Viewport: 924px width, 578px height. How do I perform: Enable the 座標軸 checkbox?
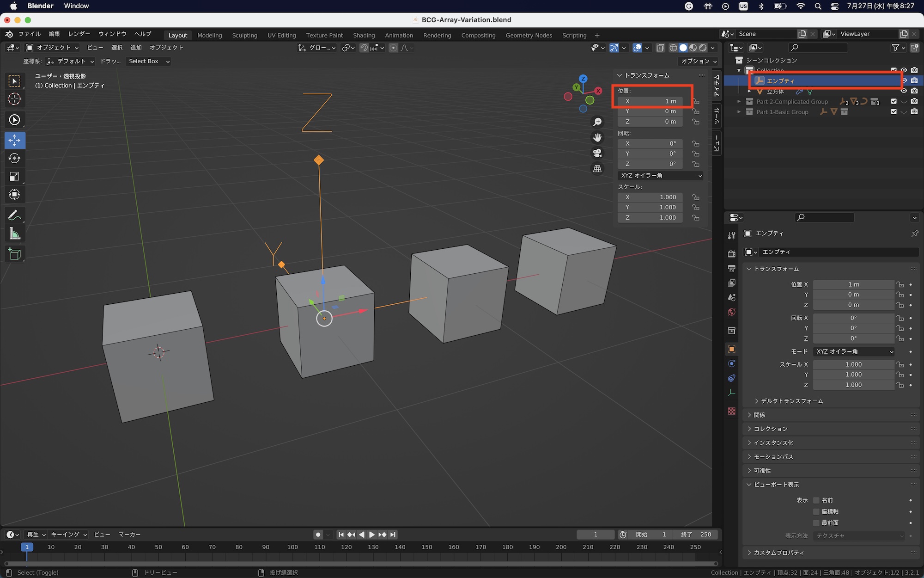[816, 511]
